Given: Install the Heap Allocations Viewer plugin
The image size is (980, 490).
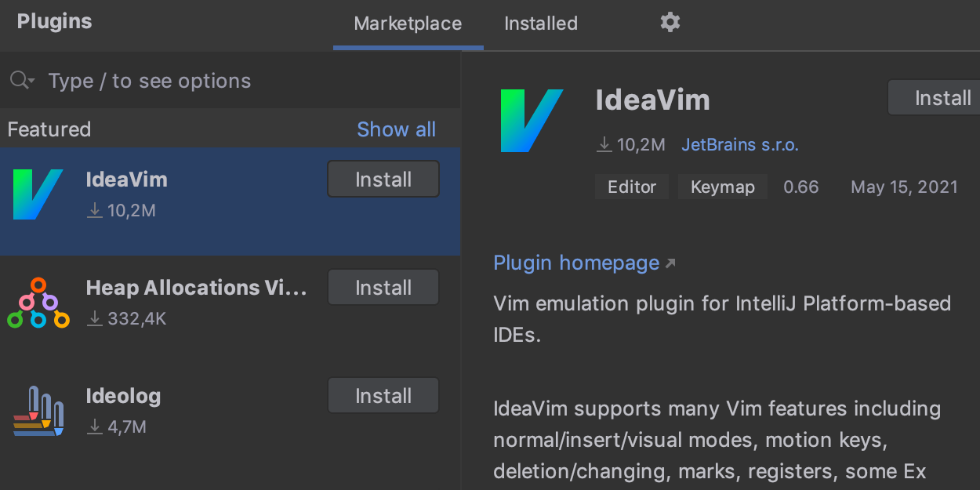Looking at the screenshot, I should tap(383, 287).
